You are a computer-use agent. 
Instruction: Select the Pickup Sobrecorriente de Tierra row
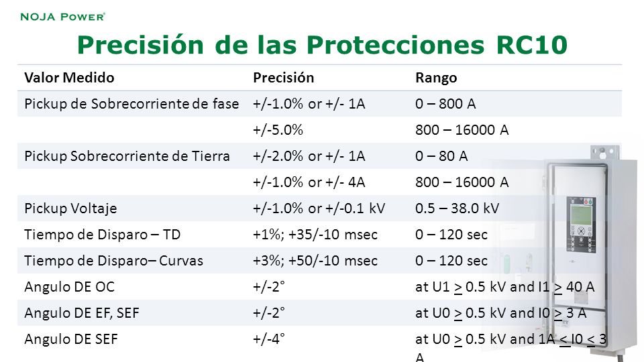[x=319, y=156]
